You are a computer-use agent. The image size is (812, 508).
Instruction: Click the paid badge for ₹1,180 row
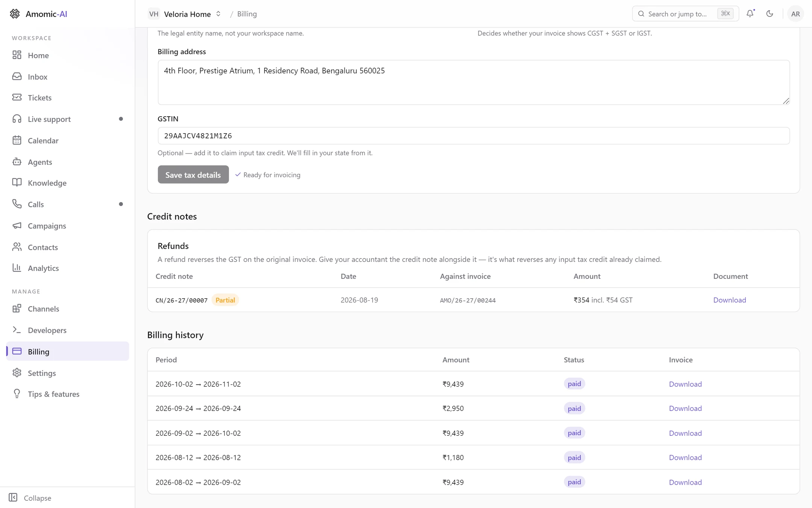click(x=574, y=457)
